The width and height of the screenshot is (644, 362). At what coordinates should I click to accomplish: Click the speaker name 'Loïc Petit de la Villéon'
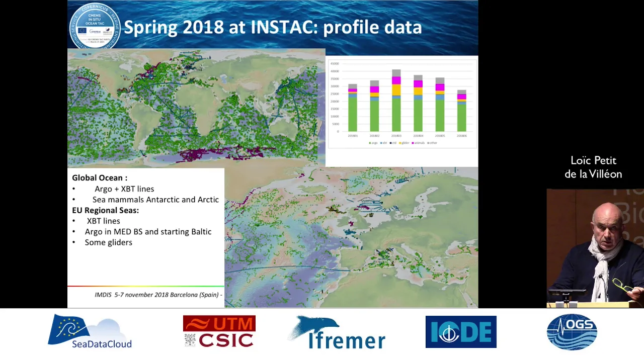pos(593,167)
